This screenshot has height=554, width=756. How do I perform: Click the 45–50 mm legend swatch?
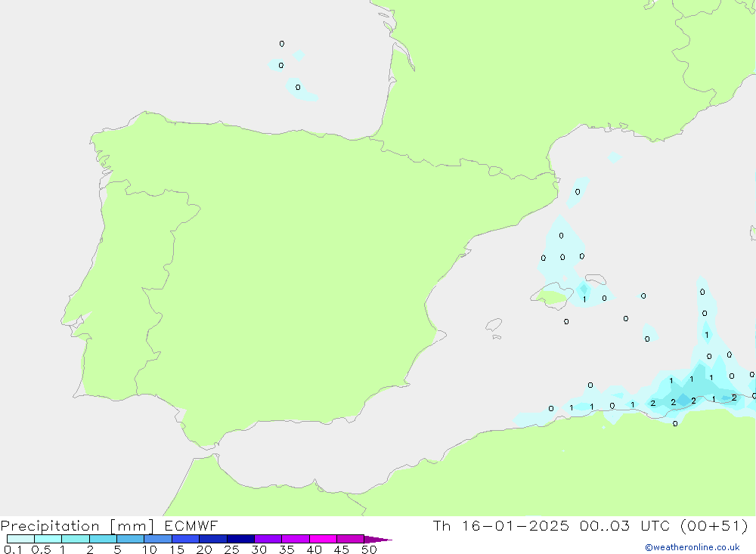350,539
